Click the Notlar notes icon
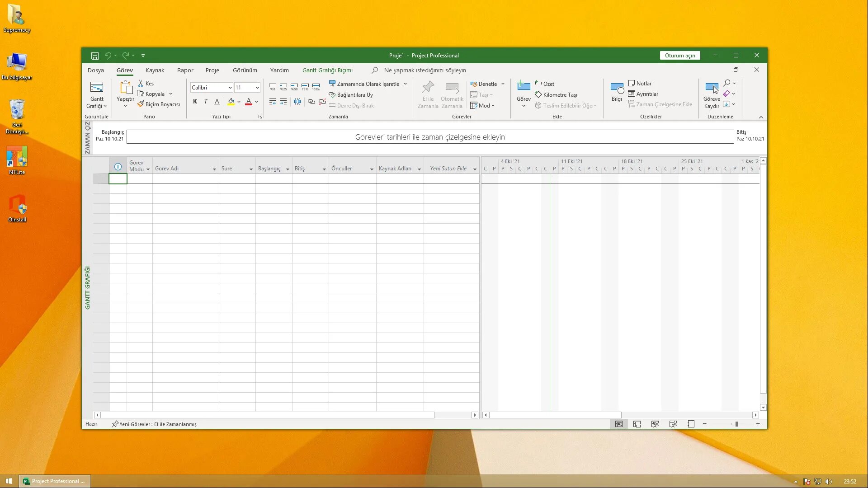 (632, 84)
